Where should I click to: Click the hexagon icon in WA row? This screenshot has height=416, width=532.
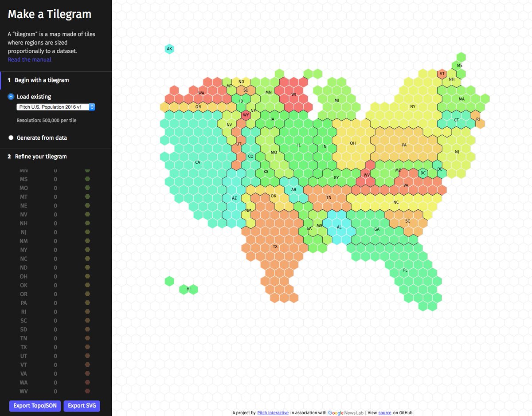pyautogui.click(x=87, y=383)
